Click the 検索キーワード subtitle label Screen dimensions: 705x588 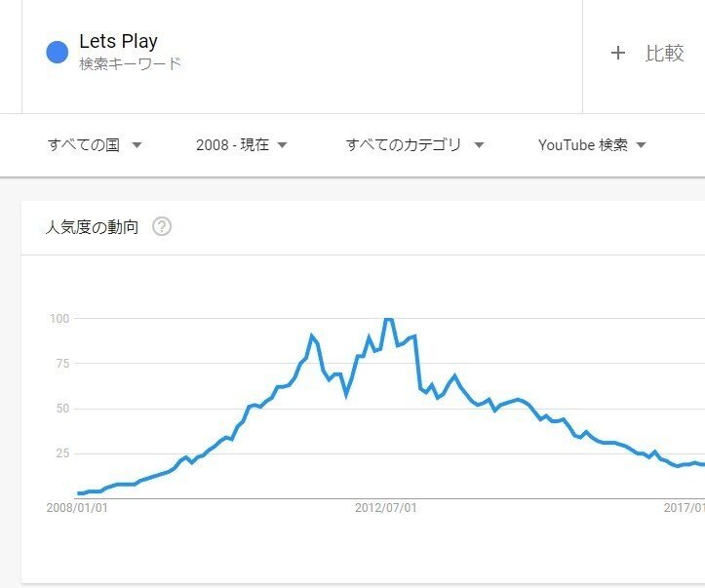point(130,64)
